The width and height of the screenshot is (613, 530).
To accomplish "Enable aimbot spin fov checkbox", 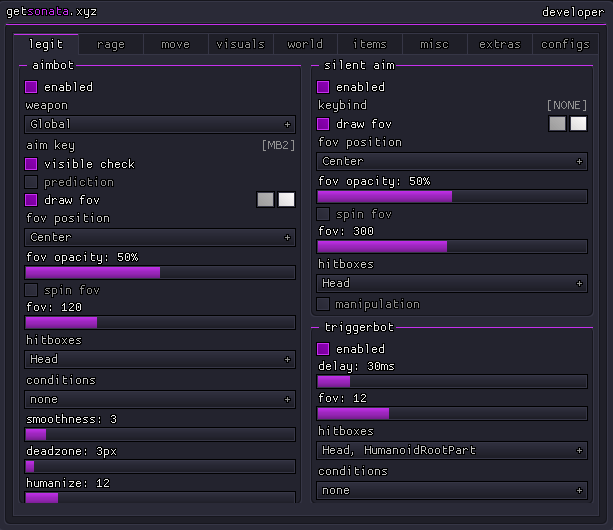I will point(31,290).
